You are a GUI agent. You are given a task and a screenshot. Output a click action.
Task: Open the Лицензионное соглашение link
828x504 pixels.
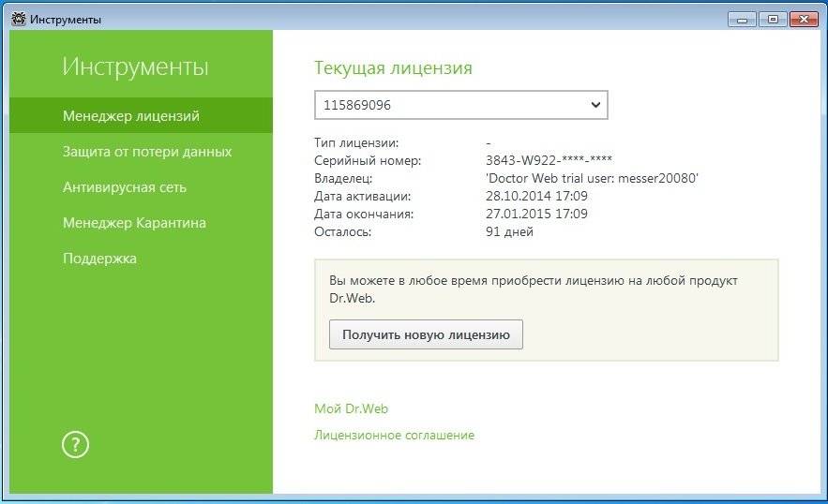[x=394, y=435]
